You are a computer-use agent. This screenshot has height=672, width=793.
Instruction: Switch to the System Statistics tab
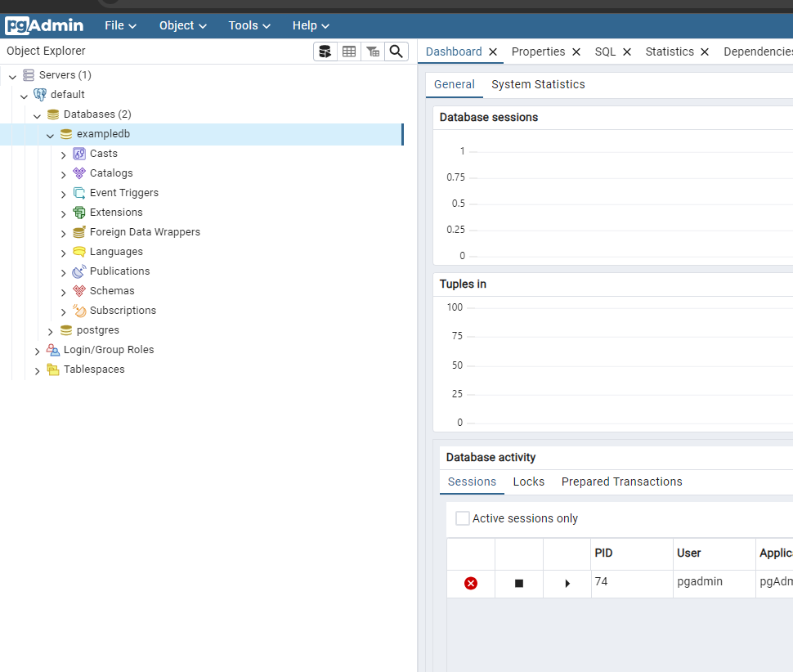click(538, 84)
